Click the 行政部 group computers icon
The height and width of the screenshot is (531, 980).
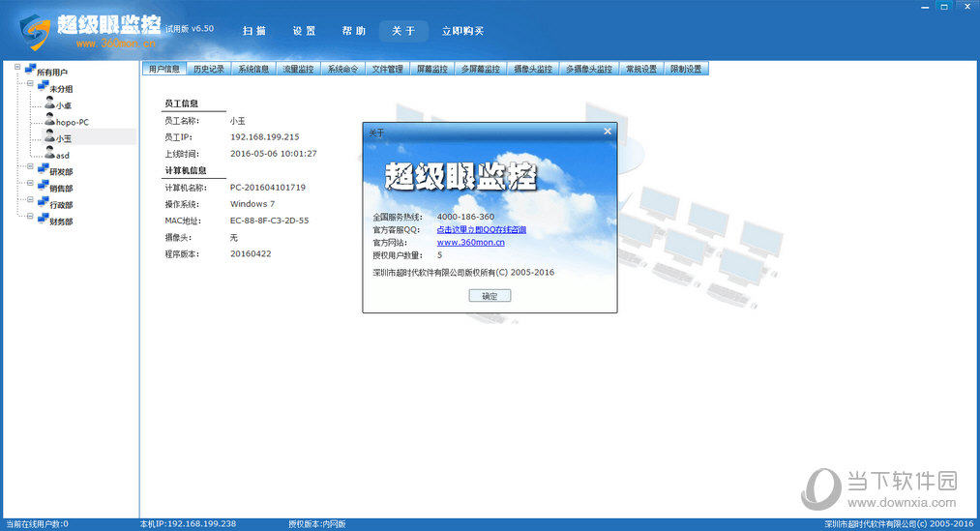[x=44, y=202]
